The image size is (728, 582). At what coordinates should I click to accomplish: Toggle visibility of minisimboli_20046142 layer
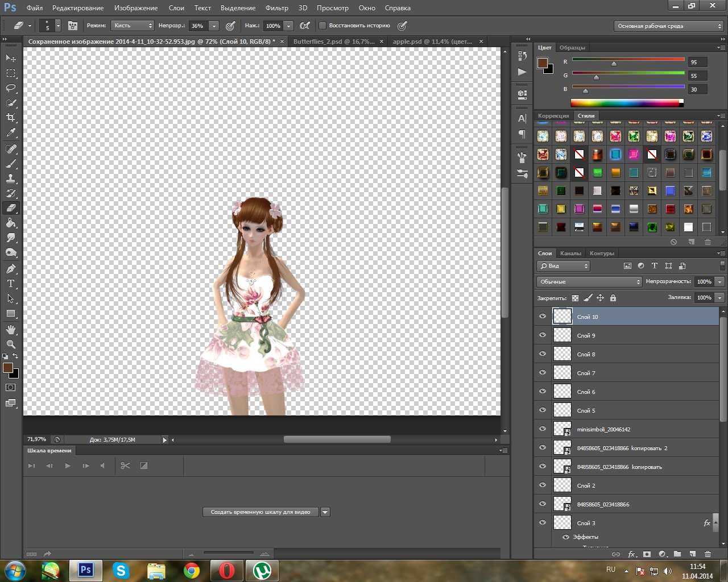pos(543,429)
